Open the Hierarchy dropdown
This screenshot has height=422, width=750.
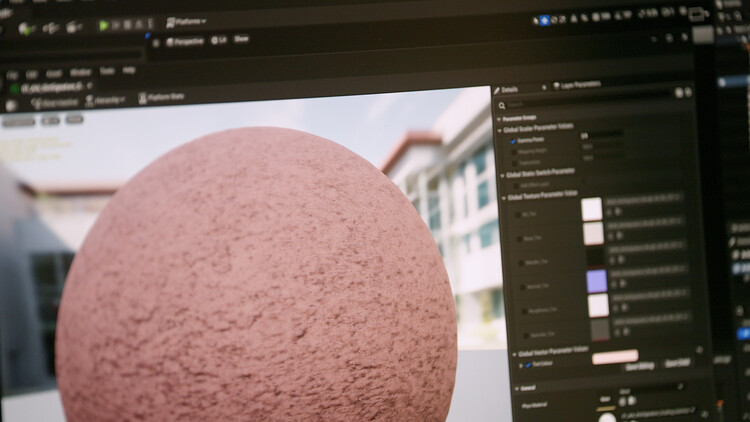coord(105,100)
